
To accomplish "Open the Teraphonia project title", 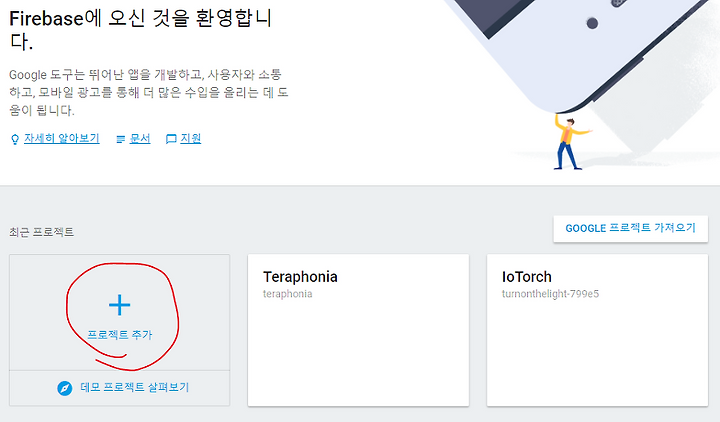I will [x=300, y=277].
